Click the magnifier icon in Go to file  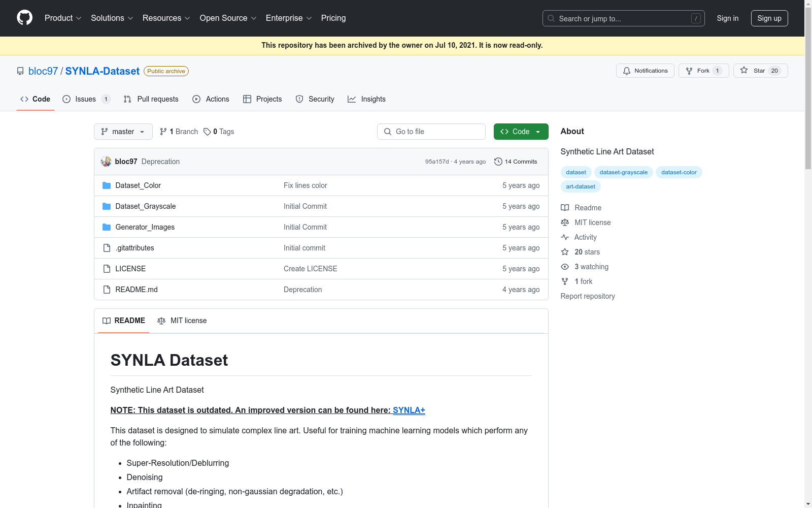pos(388,132)
